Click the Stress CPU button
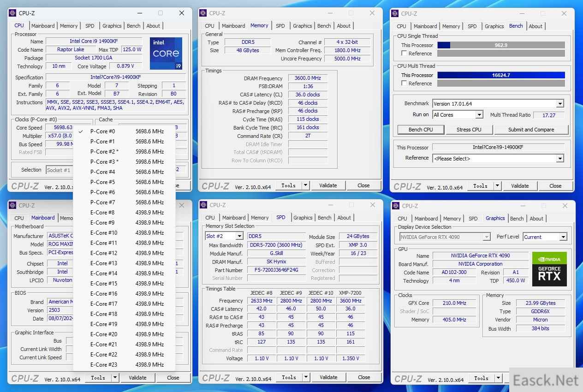Image resolution: width=583 pixels, height=392 pixels. tap(469, 130)
